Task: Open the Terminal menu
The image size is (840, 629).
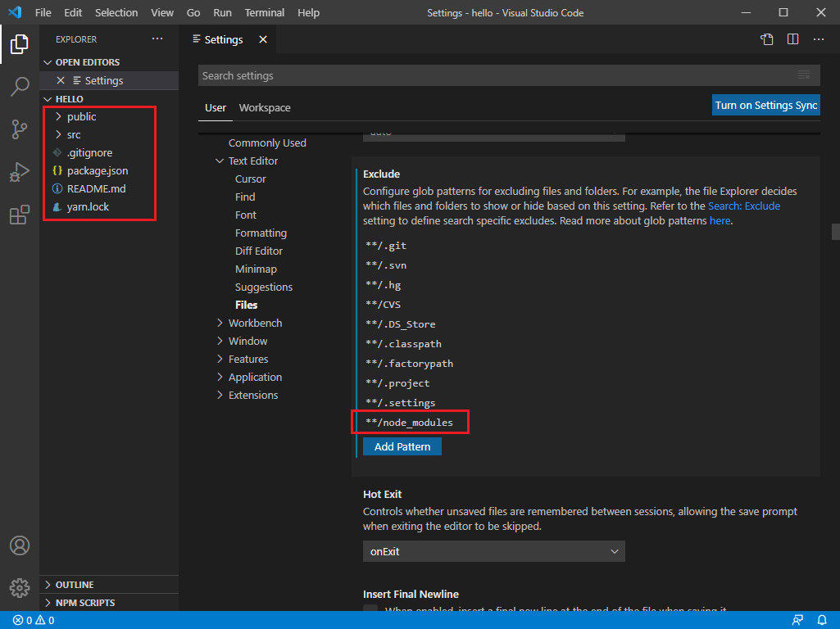Action: coord(265,12)
